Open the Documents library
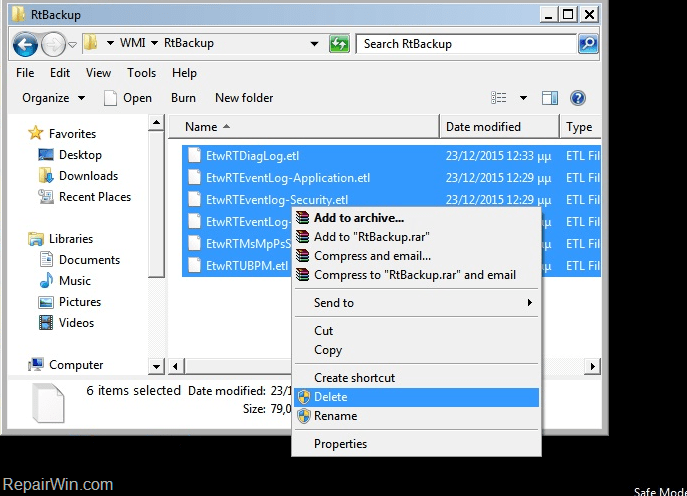This screenshot has width=687, height=496. [x=80, y=260]
